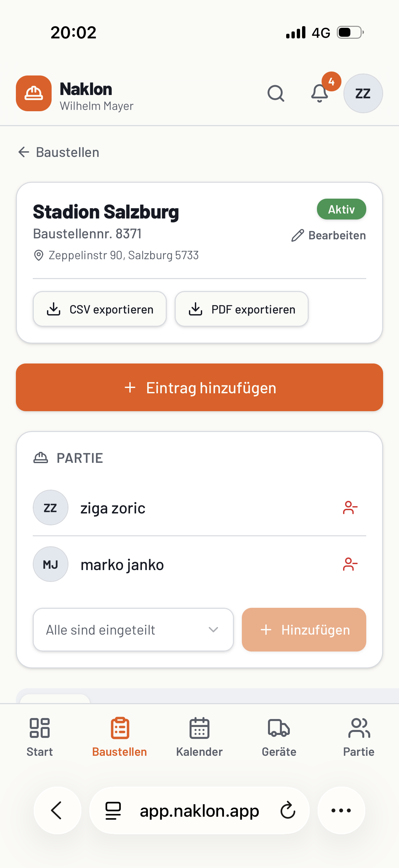Edit Stadion Salzburg via Bearbeiten
Screen dimensions: 399x868
click(x=329, y=235)
